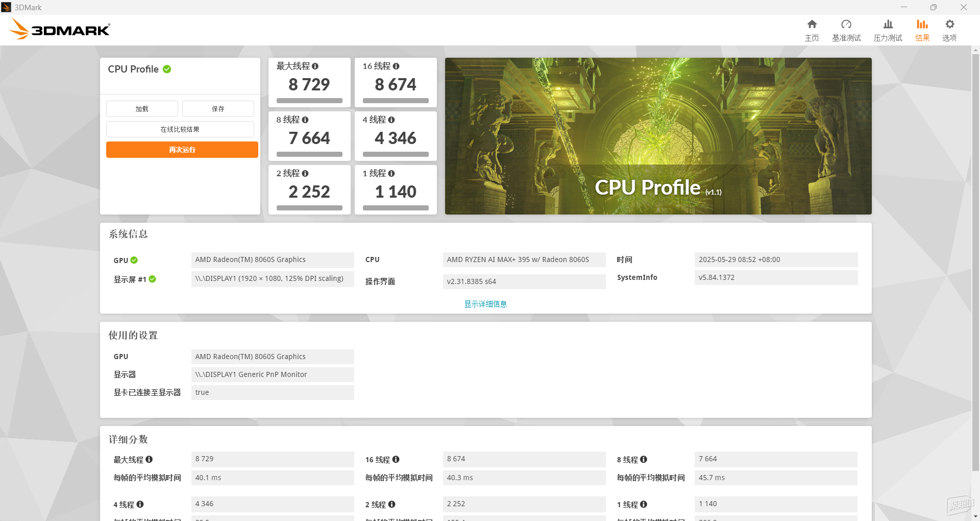Click 在线比较结果 compare online button
980x521 pixels.
180,129
